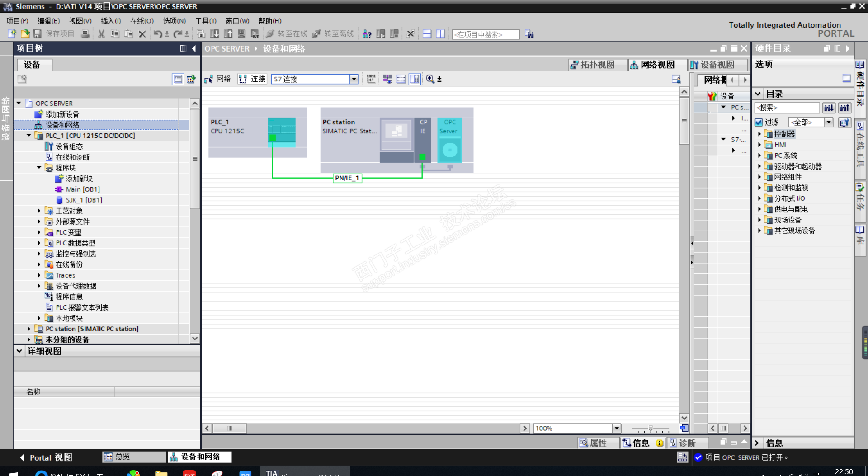Click the project search input field
Viewport: 868px width, 476px height.
tap(486, 34)
